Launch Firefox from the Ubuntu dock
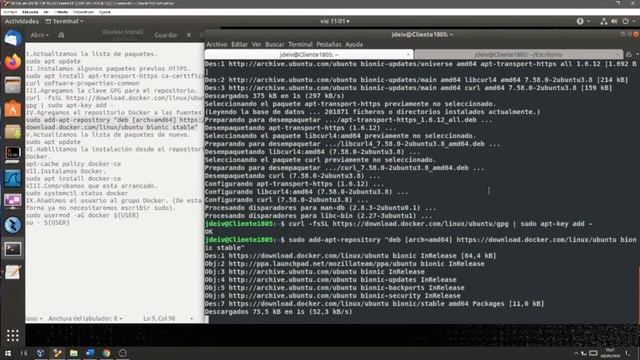This screenshot has height=360, width=640. click(x=13, y=62)
